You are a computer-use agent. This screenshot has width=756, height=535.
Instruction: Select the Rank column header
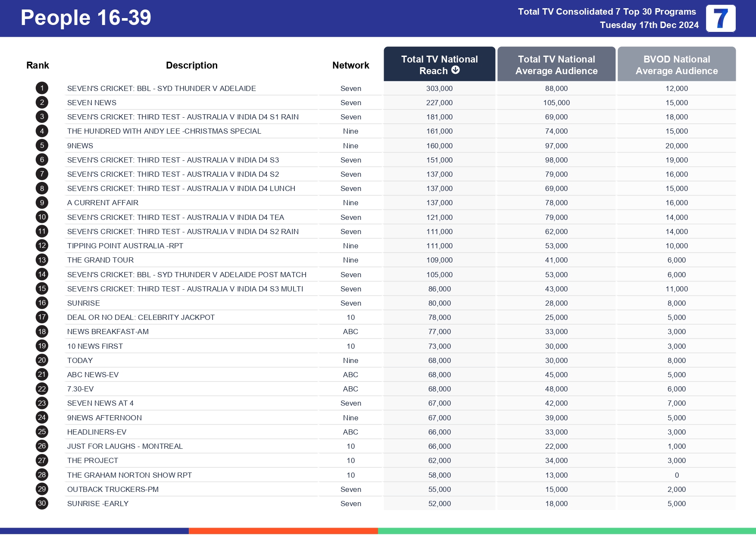click(x=38, y=65)
